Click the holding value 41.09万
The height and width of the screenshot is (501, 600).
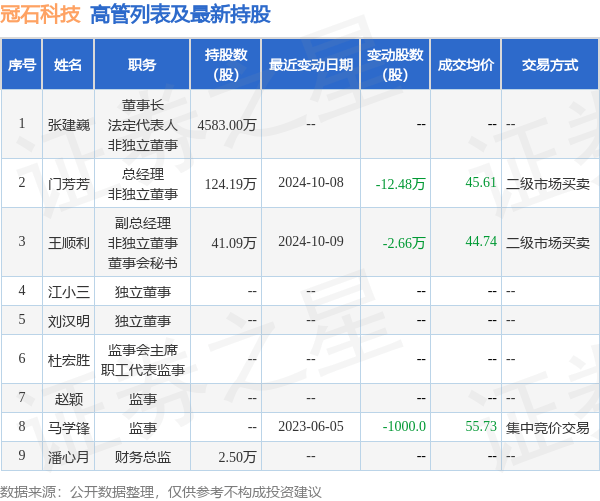click(234, 243)
